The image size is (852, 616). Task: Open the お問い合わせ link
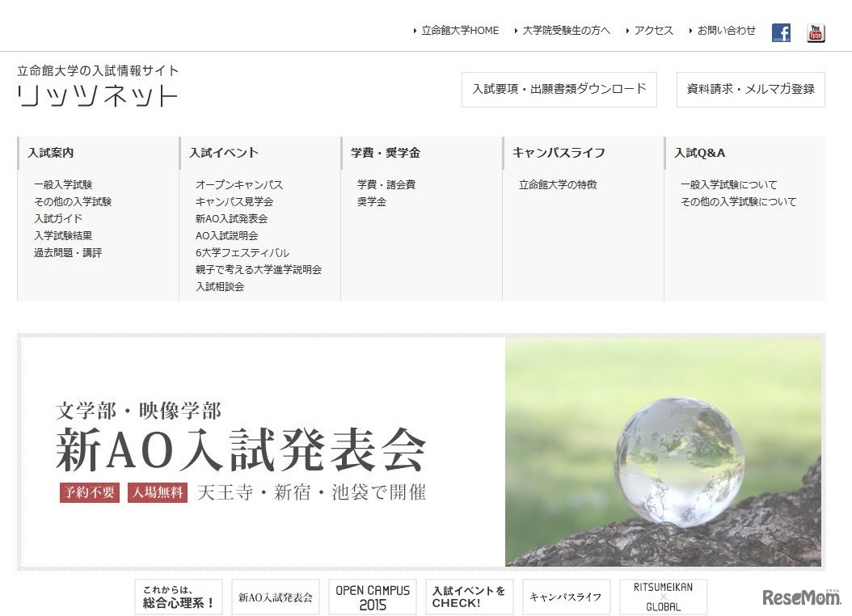[726, 31]
